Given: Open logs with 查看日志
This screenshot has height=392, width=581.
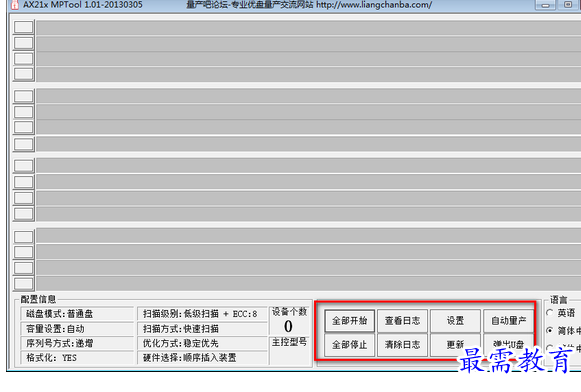Looking at the screenshot, I should (402, 320).
